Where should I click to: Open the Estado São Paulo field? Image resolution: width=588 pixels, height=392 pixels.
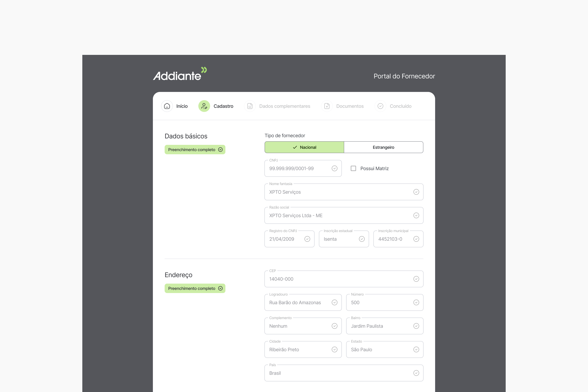(380, 349)
